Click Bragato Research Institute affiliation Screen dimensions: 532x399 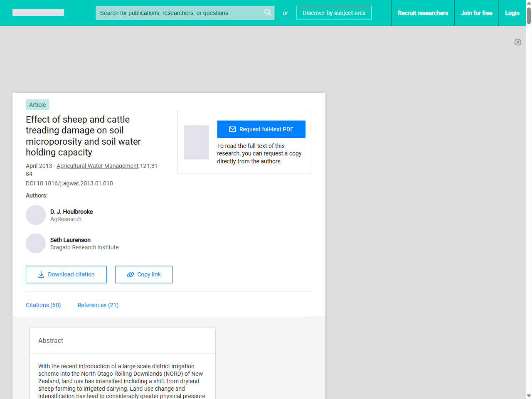point(84,247)
